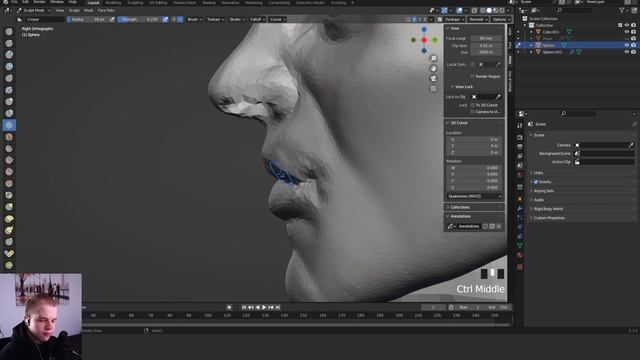Hide Cube.001 with its eye icon
640x360 pixels.
[627, 32]
